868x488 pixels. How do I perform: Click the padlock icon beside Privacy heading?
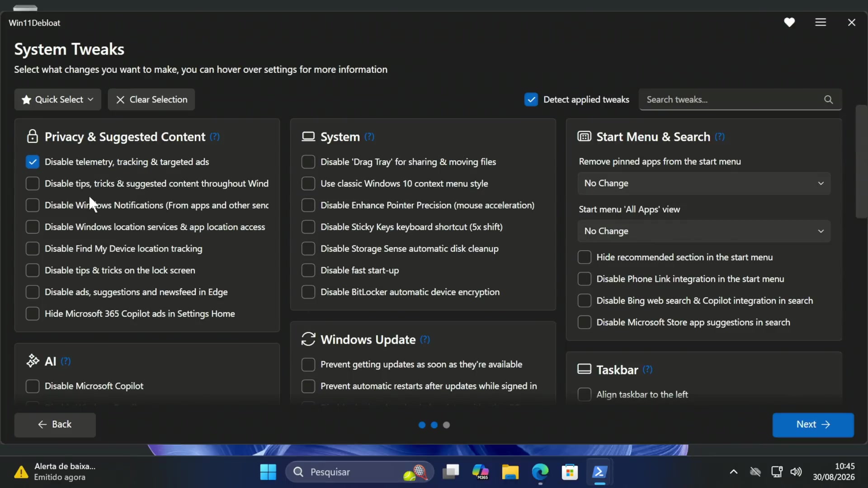[x=33, y=136]
